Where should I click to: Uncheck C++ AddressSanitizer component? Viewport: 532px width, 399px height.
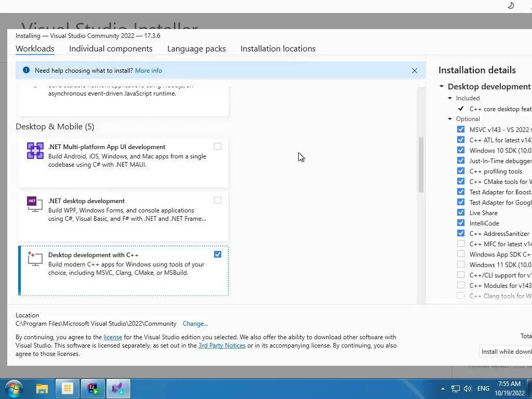(460, 233)
